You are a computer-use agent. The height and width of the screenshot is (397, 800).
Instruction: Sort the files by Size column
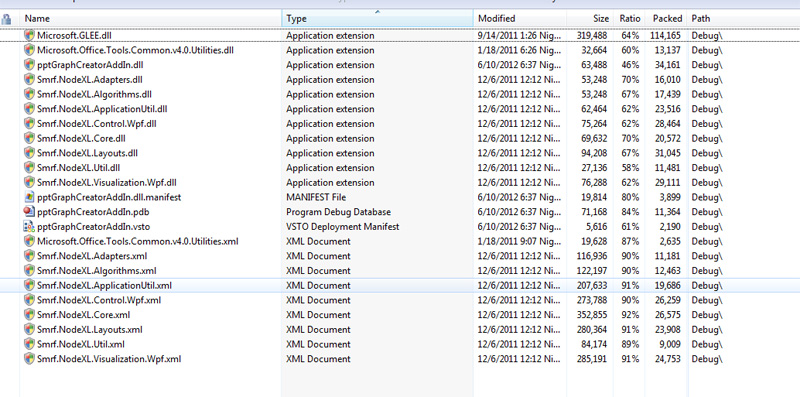601,18
